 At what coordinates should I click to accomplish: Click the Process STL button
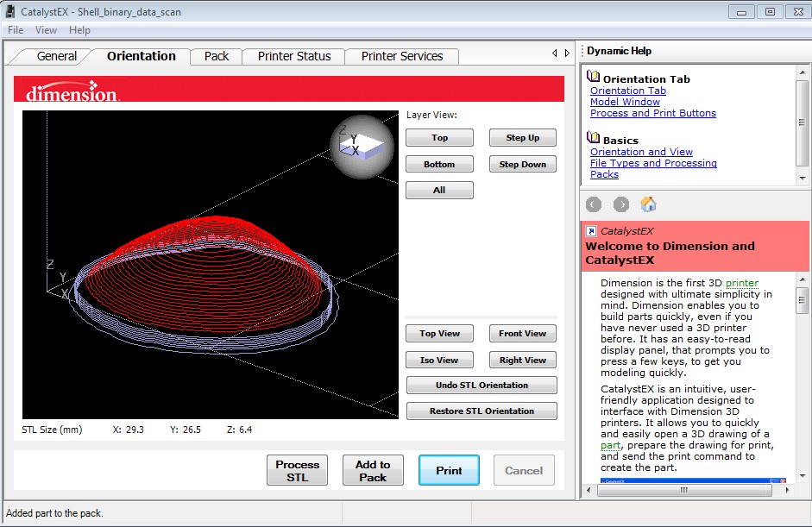[297, 471]
